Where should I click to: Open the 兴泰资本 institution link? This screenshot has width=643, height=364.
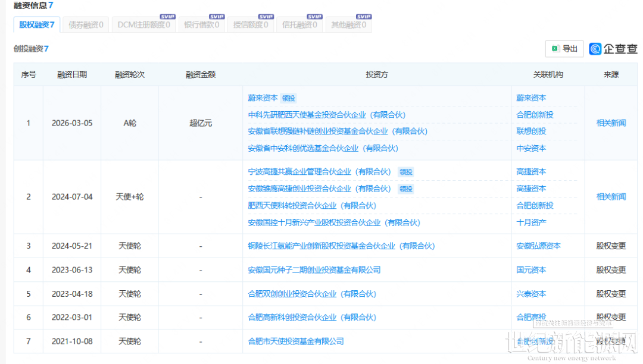[x=531, y=294]
